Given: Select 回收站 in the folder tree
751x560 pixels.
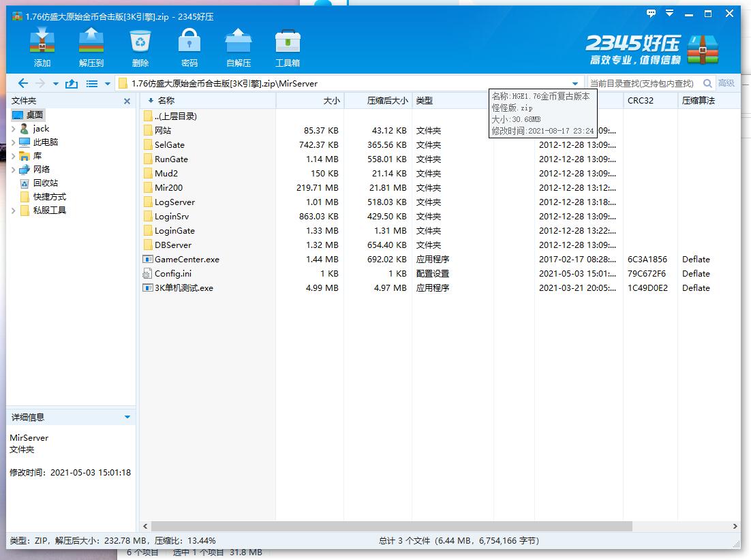Looking at the screenshot, I should pyautogui.click(x=45, y=183).
